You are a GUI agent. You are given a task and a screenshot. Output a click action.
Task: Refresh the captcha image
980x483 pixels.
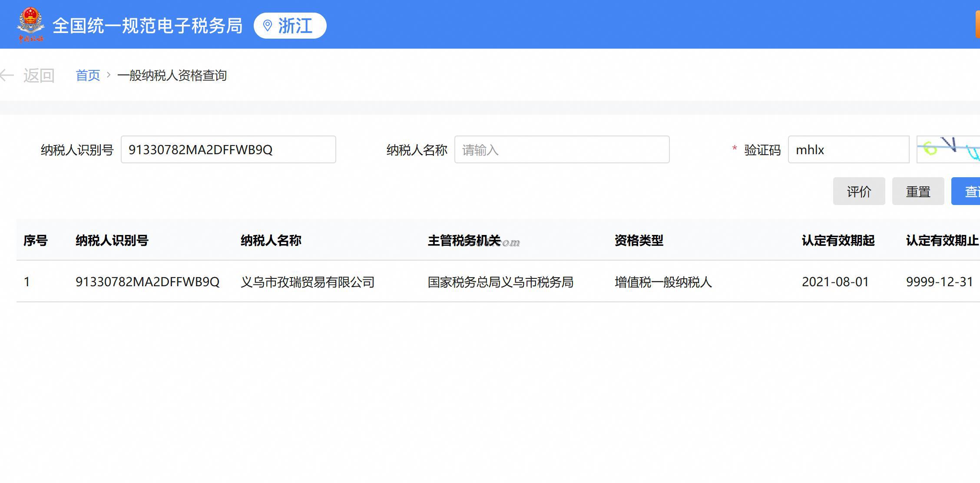949,149
